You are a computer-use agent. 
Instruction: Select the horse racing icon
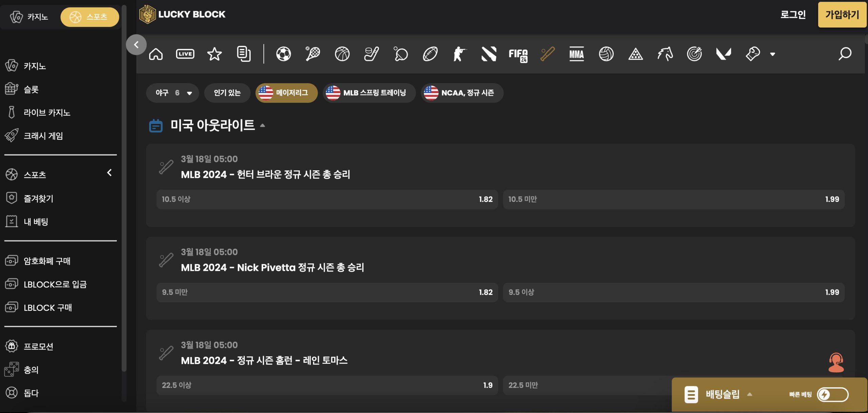click(665, 54)
